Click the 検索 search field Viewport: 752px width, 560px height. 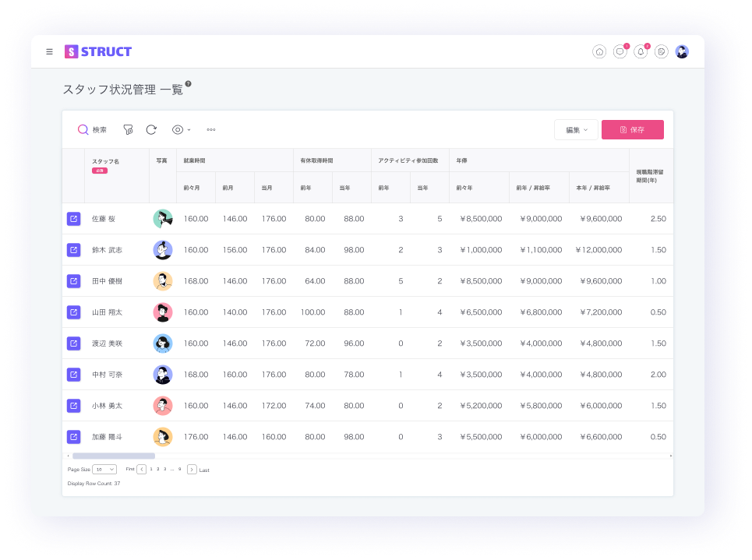pyautogui.click(x=93, y=129)
